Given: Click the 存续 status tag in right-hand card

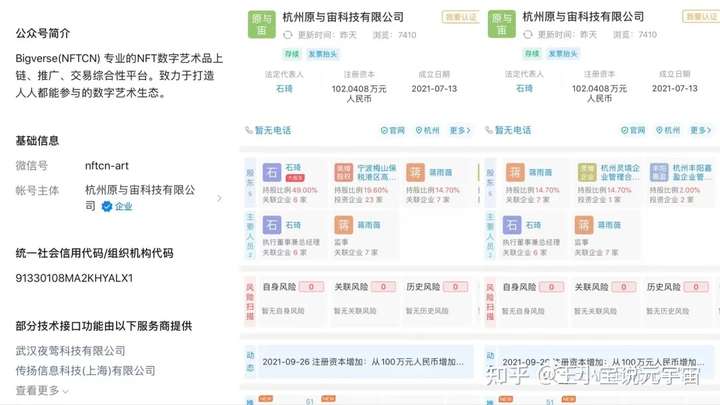Looking at the screenshot, I should tap(532, 54).
